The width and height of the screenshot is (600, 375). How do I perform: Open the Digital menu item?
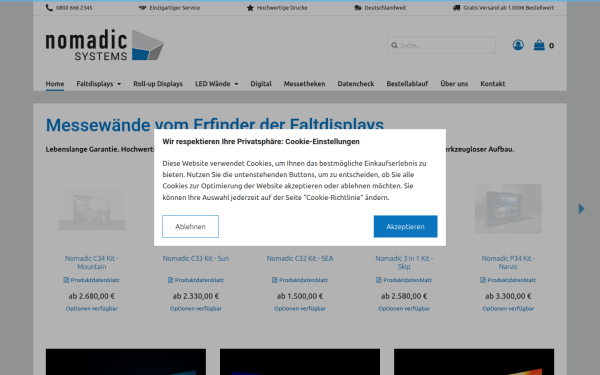tap(261, 84)
